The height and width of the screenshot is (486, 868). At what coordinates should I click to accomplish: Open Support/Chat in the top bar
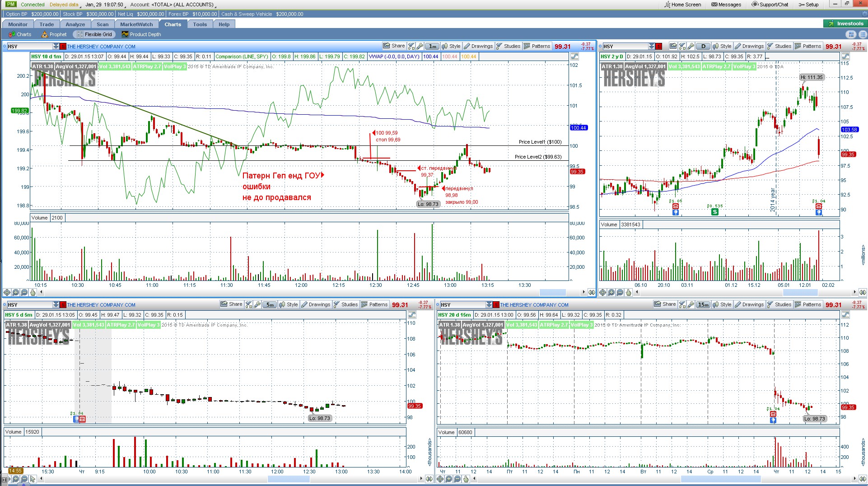pyautogui.click(x=770, y=5)
